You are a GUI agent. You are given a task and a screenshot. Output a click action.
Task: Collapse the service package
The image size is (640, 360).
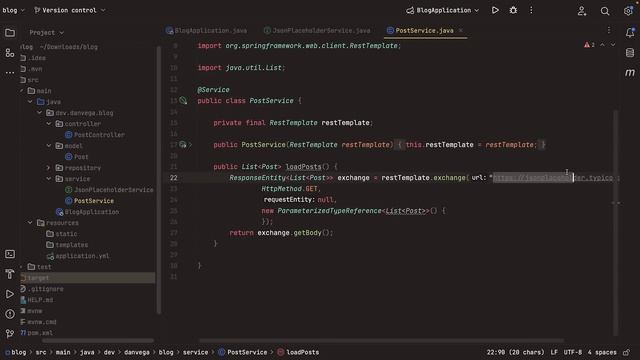(x=49, y=179)
